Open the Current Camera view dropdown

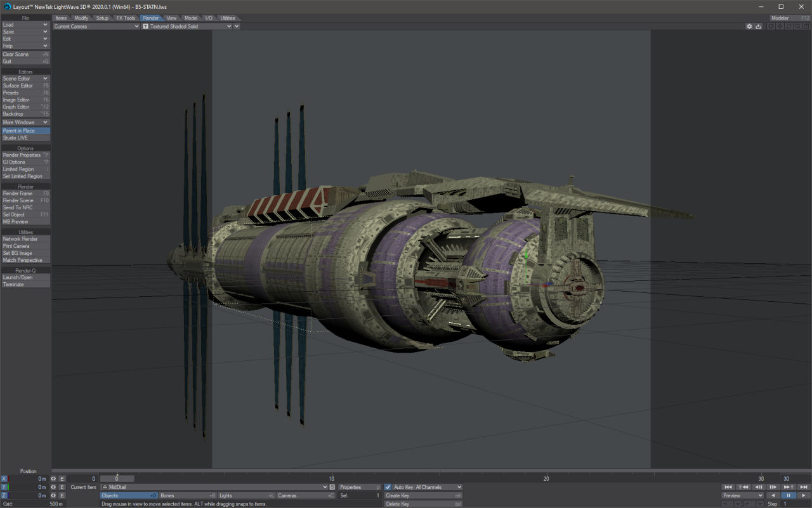[96, 27]
